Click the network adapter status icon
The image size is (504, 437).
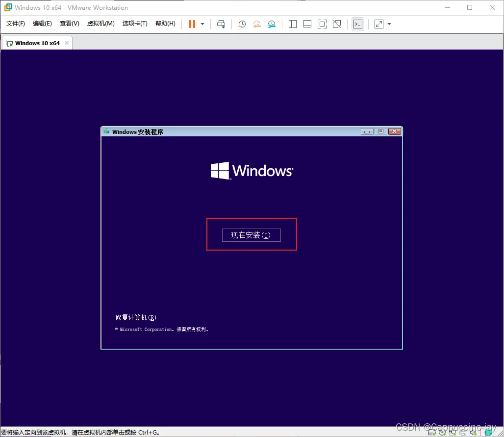453,433
